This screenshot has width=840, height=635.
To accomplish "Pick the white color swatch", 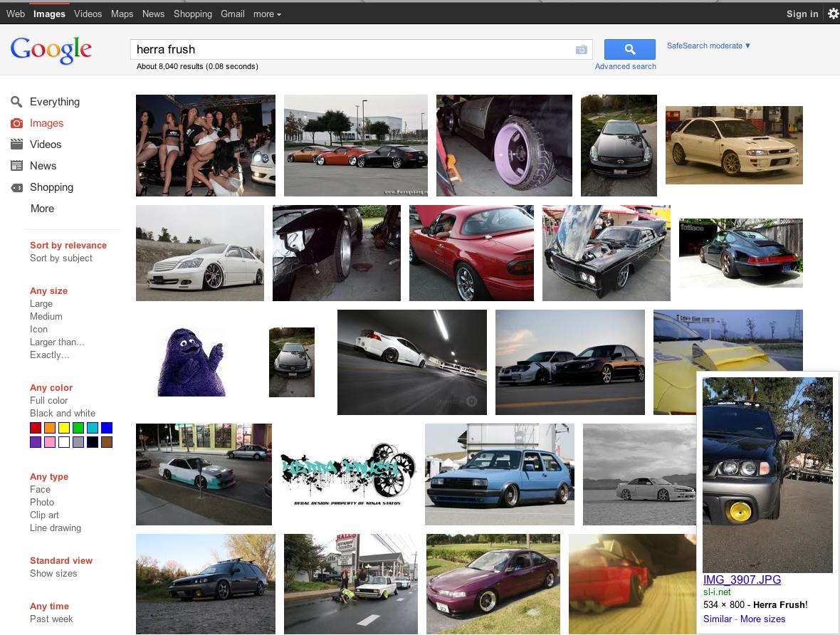I will click(64, 442).
